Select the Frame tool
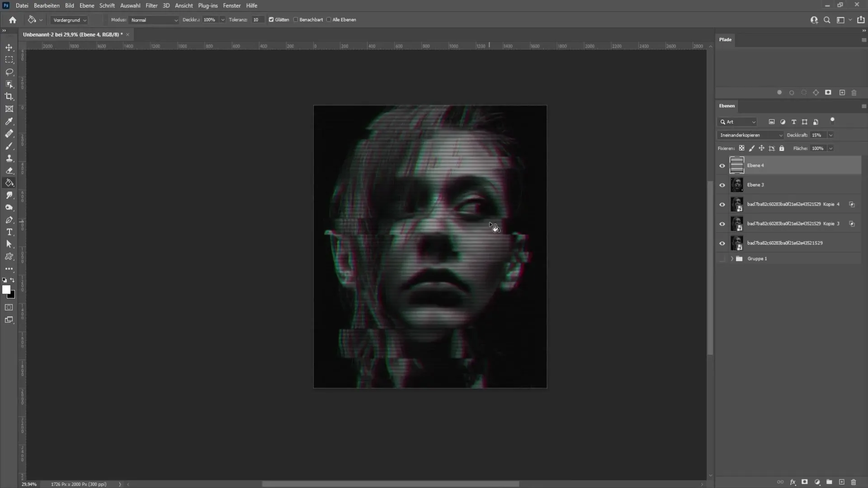868x488 pixels. [9, 109]
